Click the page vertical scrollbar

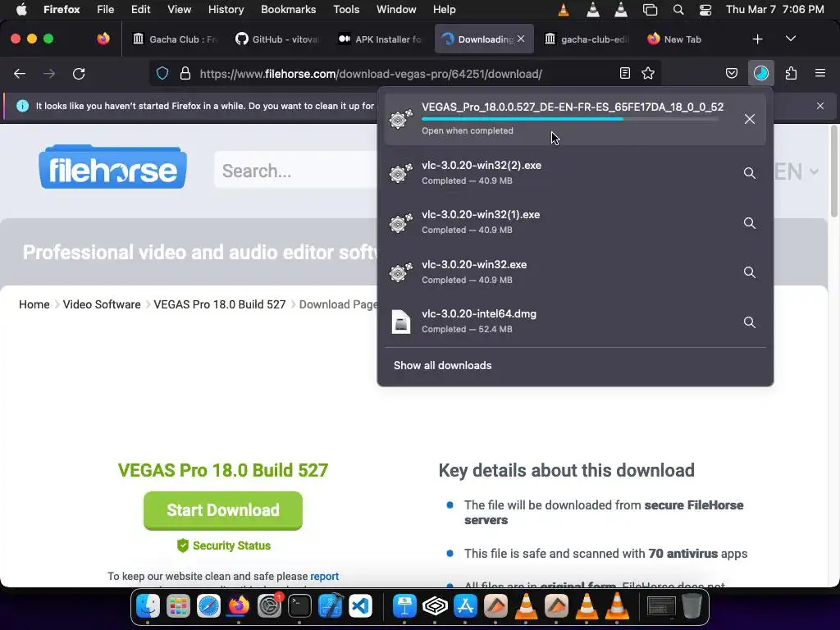833,171
